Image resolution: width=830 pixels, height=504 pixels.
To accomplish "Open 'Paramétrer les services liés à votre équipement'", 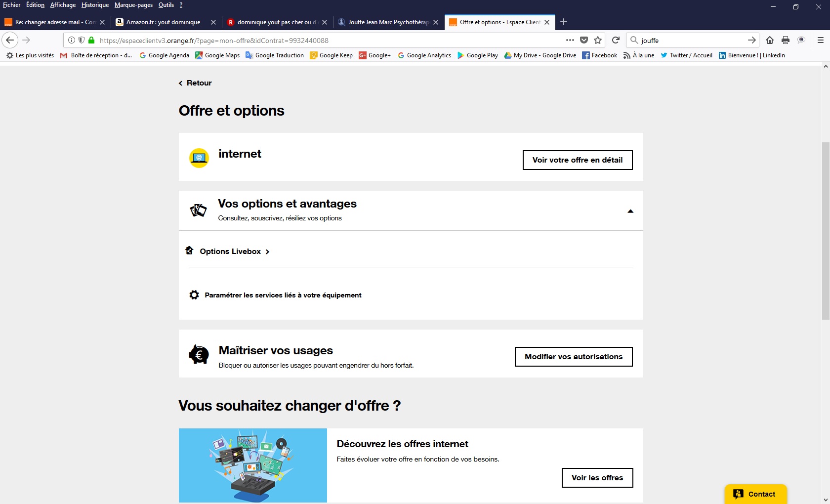I will pyautogui.click(x=283, y=295).
